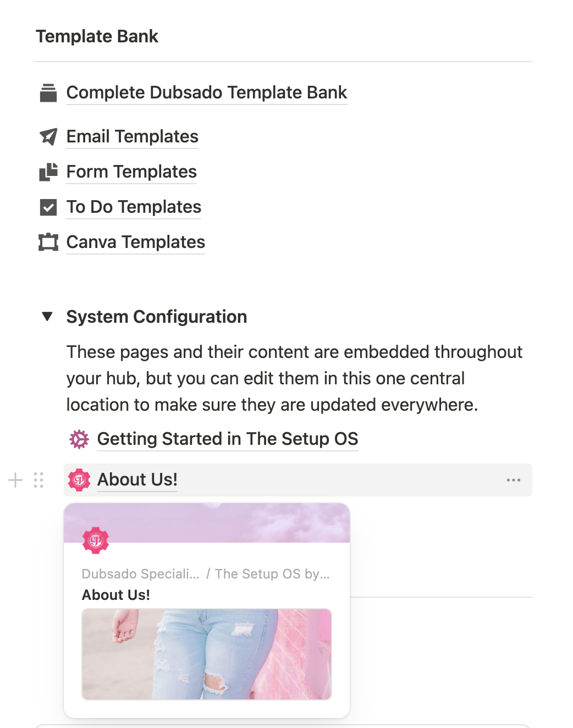The width and height of the screenshot is (573, 728).
Task: Click the six-dot drag handle beside About Us!
Action: point(38,480)
